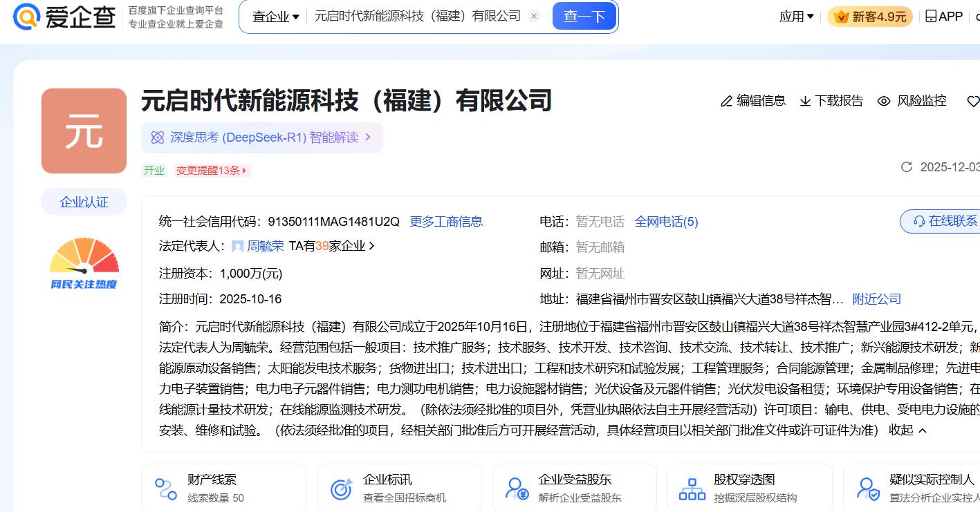Click the 查一下 search button
This screenshot has width=980, height=512.
click(584, 17)
